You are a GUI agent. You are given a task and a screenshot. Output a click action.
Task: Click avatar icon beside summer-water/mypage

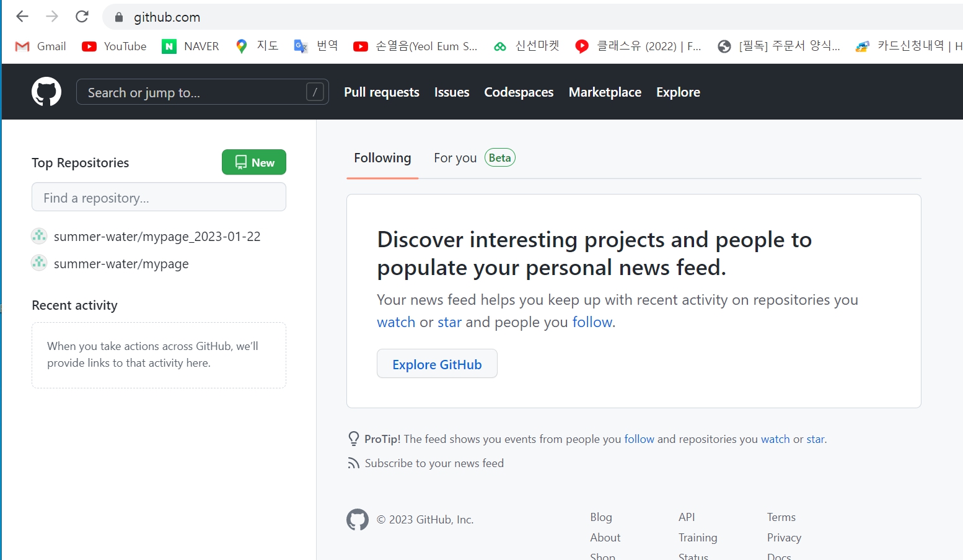tap(39, 263)
